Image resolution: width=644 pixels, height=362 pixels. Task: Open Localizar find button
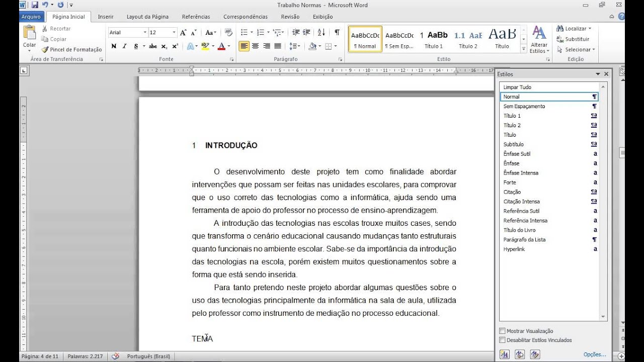(574, 29)
